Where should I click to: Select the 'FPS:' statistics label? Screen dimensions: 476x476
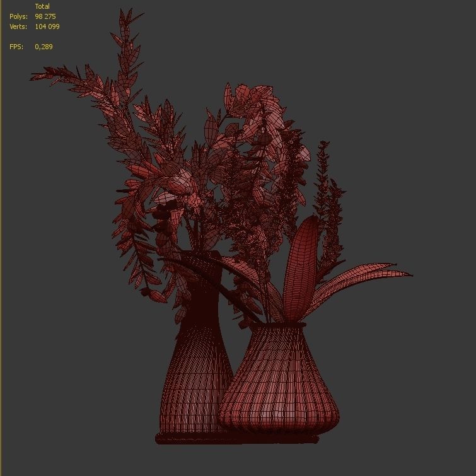click(x=16, y=47)
